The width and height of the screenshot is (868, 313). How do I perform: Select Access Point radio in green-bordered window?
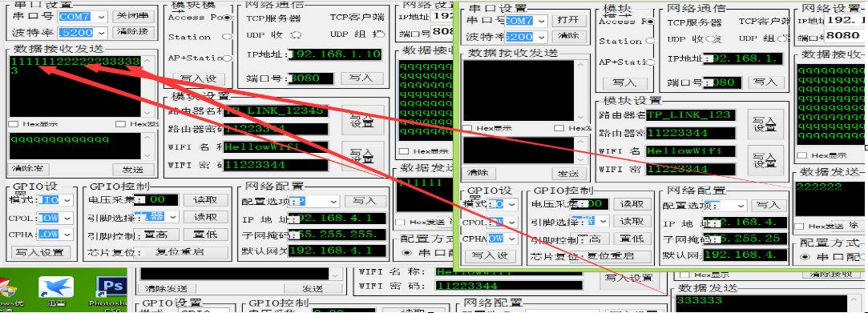point(650,22)
